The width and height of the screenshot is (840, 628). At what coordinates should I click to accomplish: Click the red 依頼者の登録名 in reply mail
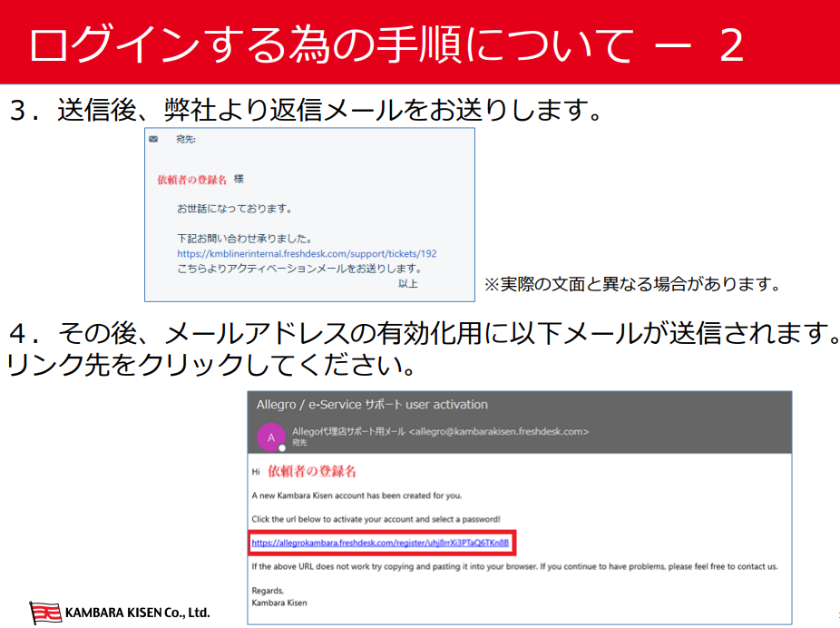[191, 180]
